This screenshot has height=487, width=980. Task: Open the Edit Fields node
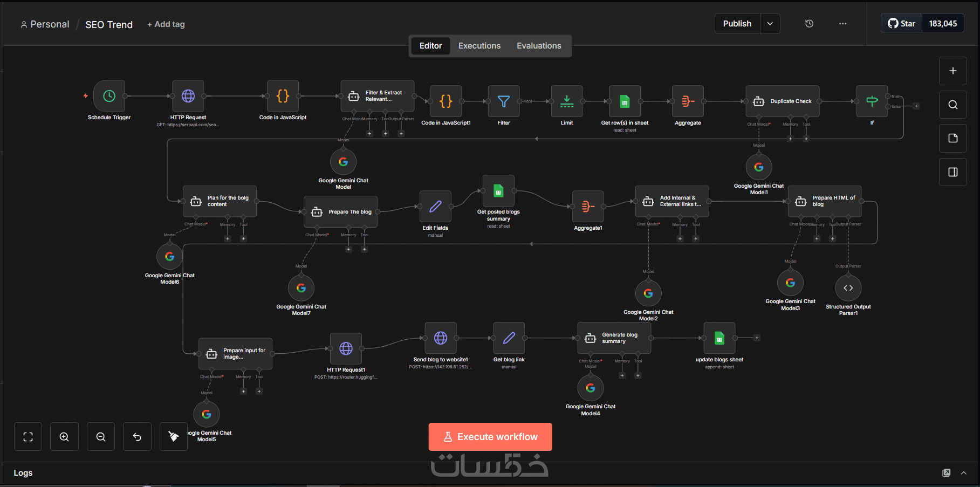pos(435,207)
